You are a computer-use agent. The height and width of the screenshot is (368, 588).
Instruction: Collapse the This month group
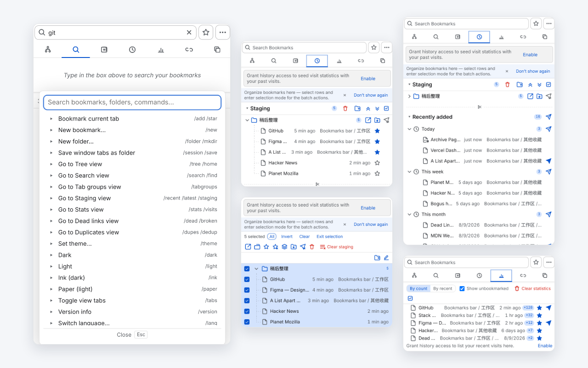410,214
